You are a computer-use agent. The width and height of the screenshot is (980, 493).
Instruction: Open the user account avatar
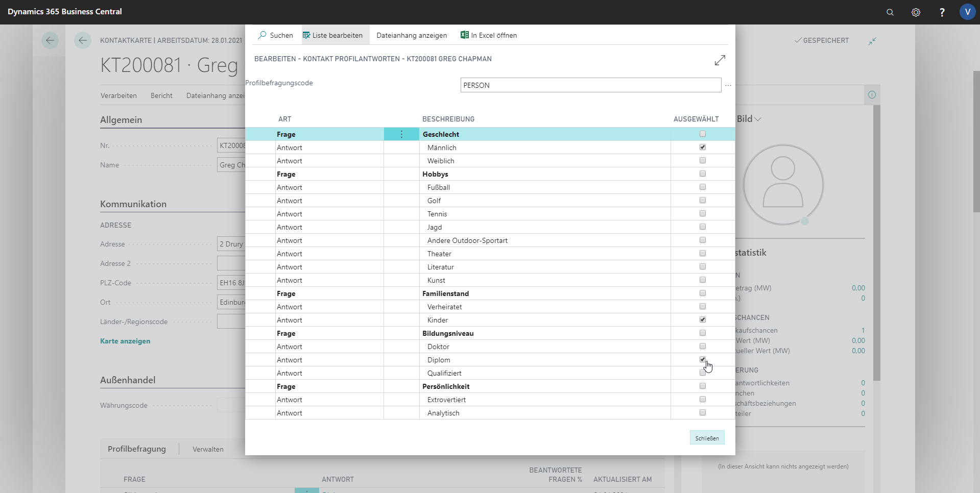(x=967, y=12)
